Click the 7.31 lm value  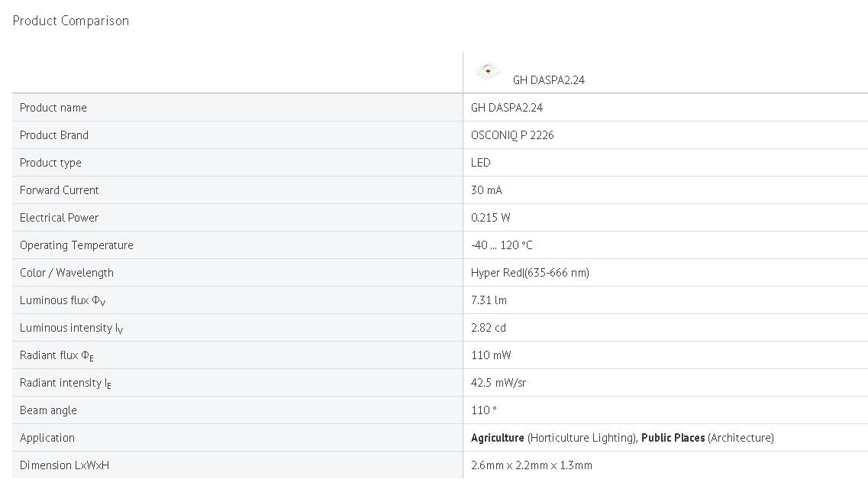[x=489, y=300]
